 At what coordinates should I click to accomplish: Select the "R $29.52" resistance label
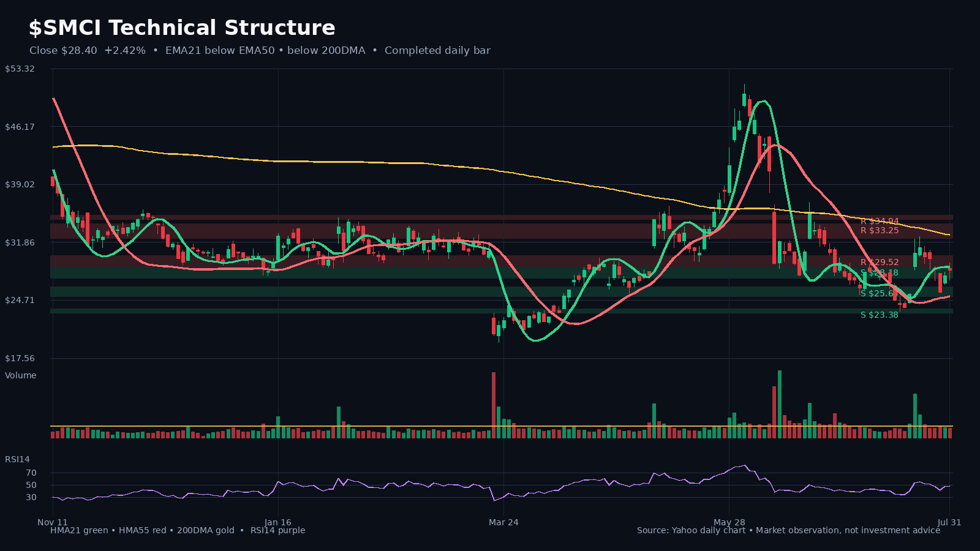[880, 262]
